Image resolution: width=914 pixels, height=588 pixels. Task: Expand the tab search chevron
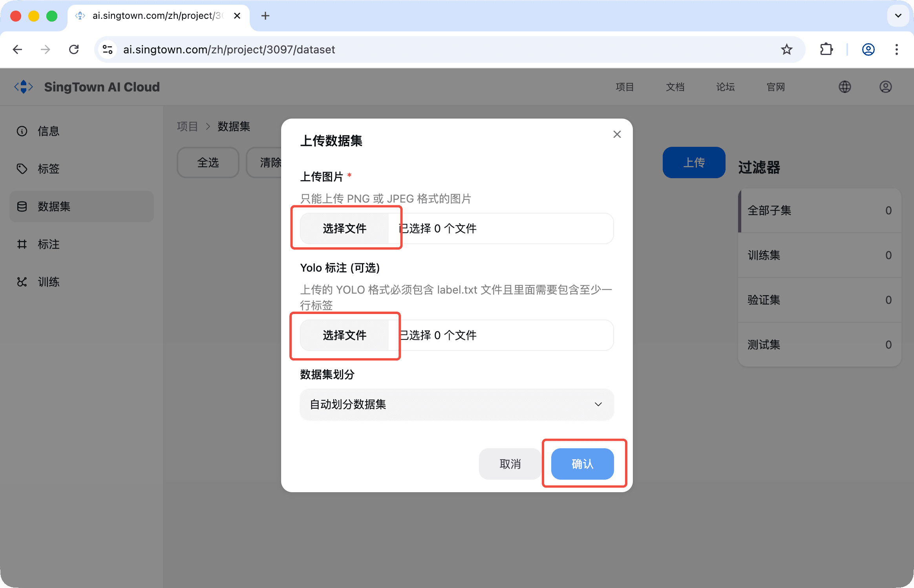point(898,16)
